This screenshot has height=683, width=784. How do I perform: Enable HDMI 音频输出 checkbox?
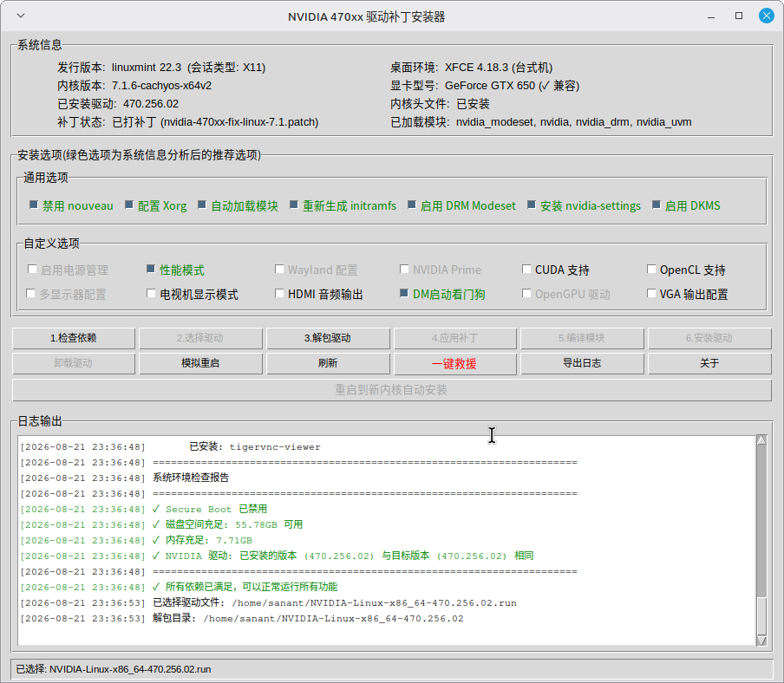click(x=279, y=293)
